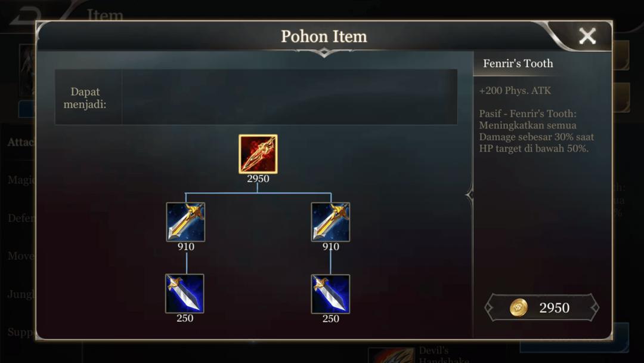Click the empty Dapat menjadi upgrade area
The width and height of the screenshot is (644, 363).
point(290,97)
